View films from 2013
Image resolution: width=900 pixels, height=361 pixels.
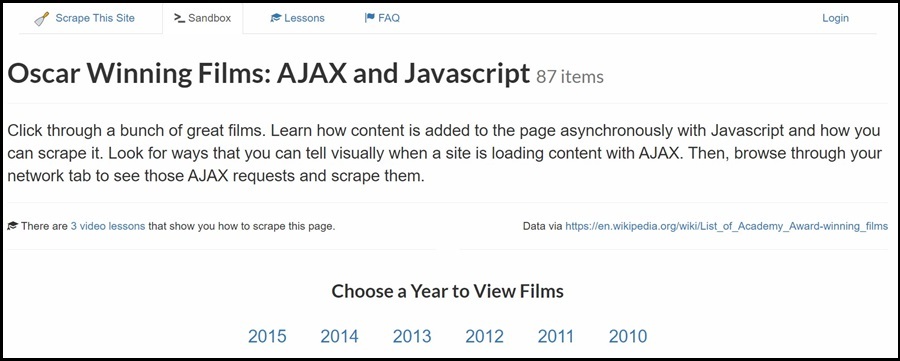(x=412, y=336)
